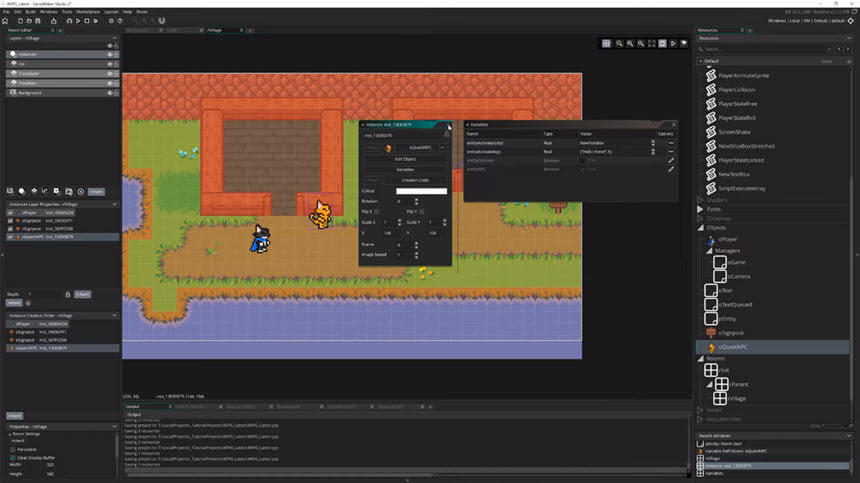Hide the Background layer
This screenshot has height=483, width=860.
coord(110,93)
